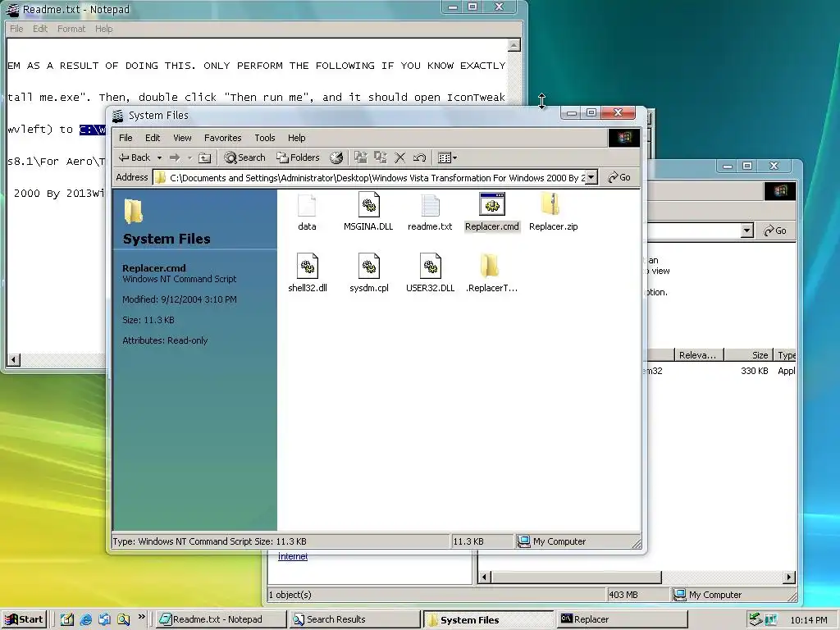This screenshot has width=840, height=630.
Task: Open Favorites menu
Action: [x=223, y=138]
